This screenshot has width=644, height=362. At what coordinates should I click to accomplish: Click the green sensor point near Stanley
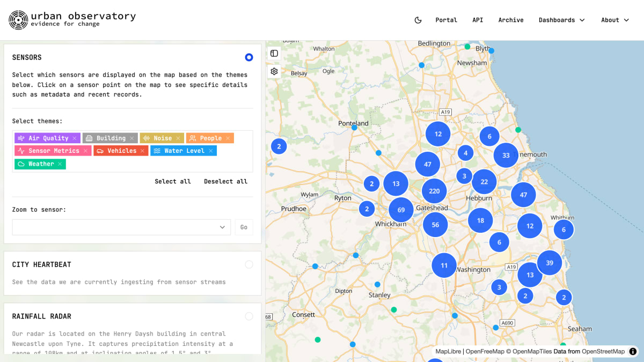394,309
